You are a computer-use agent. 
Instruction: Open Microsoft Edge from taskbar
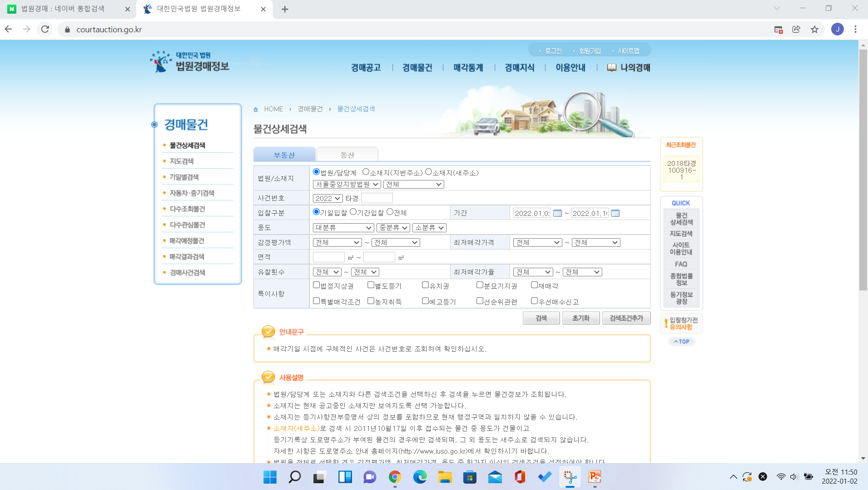coord(420,477)
